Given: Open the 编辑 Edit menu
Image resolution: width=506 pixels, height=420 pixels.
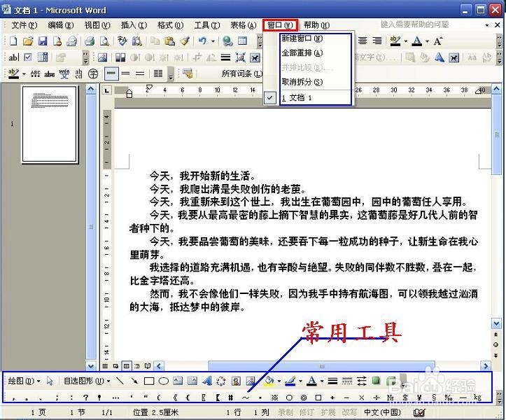Looking at the screenshot, I should [x=60, y=25].
